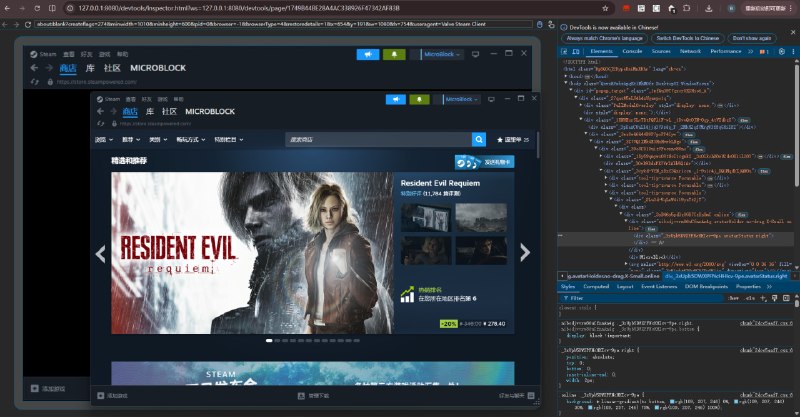
Task: Open Chrome downloads icon
Action: coord(709,8)
